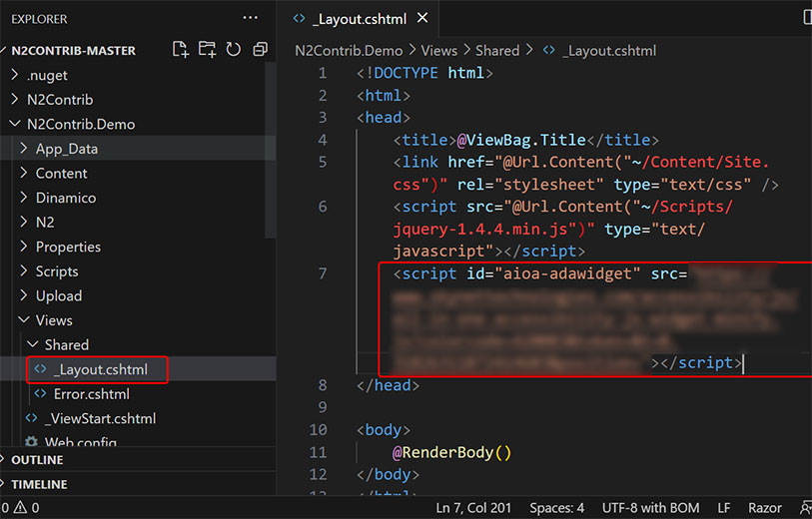Expand the N2Contrib folder
This screenshot has height=519, width=812.
click(15, 99)
